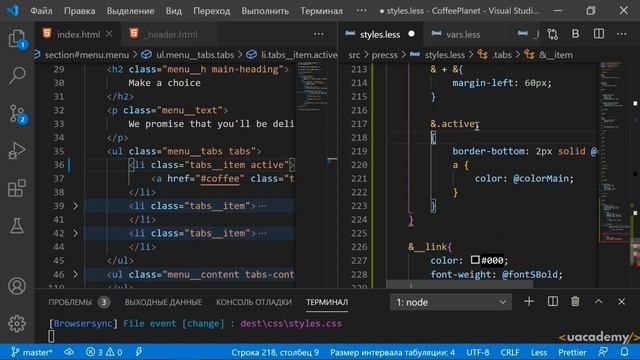Click the VS Code logo icon
Viewport: 640px width, 360px height.
pos(13,10)
